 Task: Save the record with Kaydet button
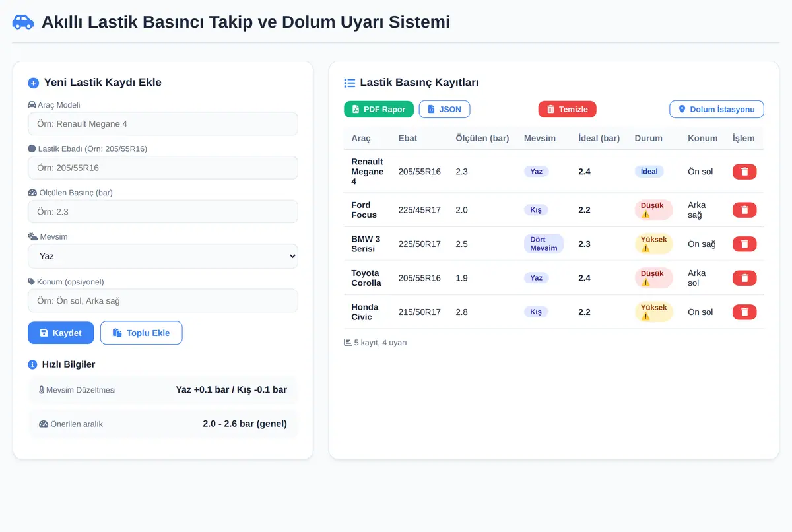61,333
